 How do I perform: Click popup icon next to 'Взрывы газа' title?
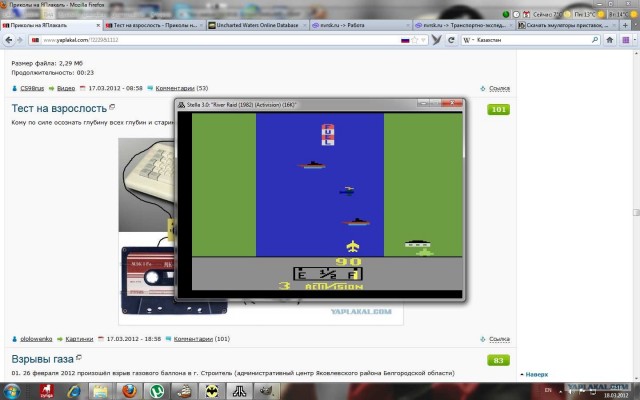click(79, 358)
